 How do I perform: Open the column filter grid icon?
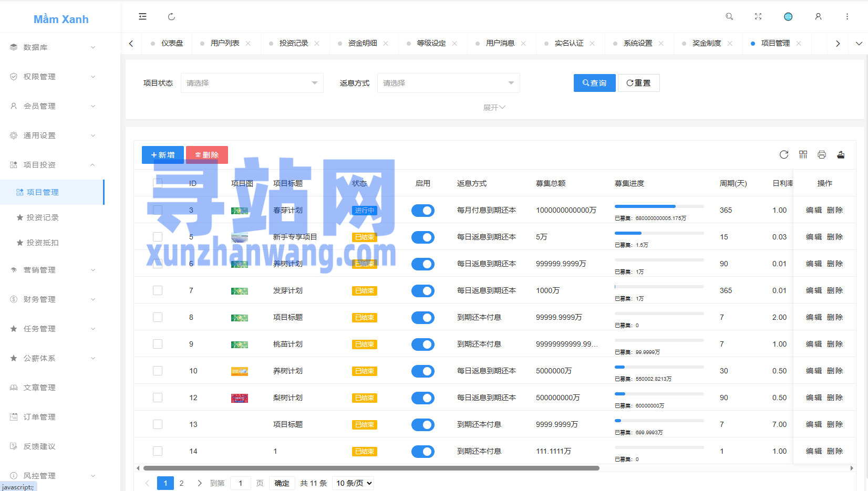pos(803,154)
